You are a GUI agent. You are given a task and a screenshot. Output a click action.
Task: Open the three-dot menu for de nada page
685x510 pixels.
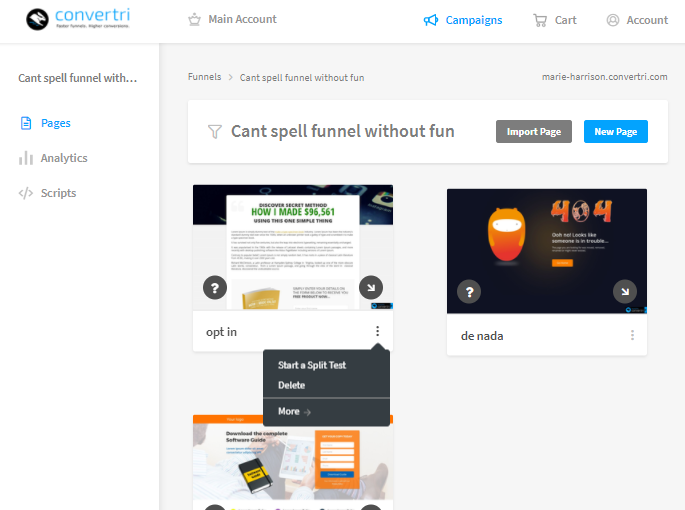[x=632, y=336]
